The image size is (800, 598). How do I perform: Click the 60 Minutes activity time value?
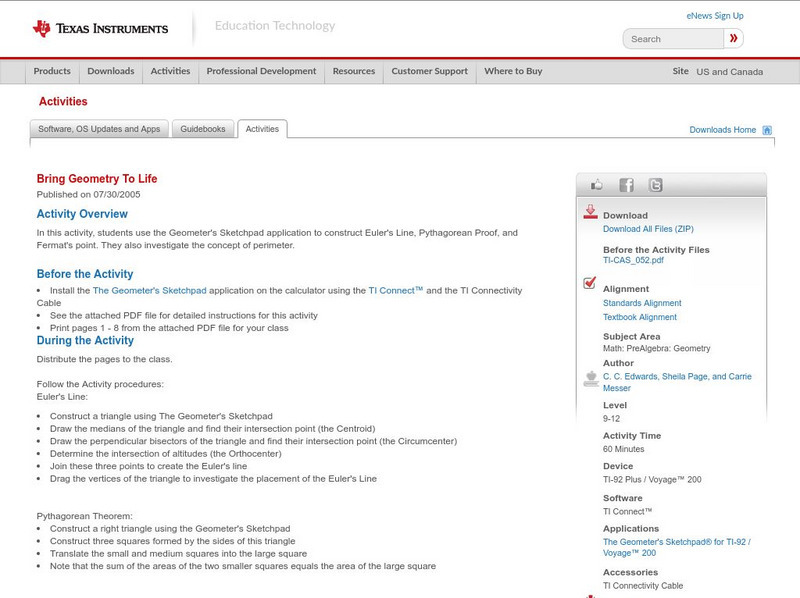[623, 450]
